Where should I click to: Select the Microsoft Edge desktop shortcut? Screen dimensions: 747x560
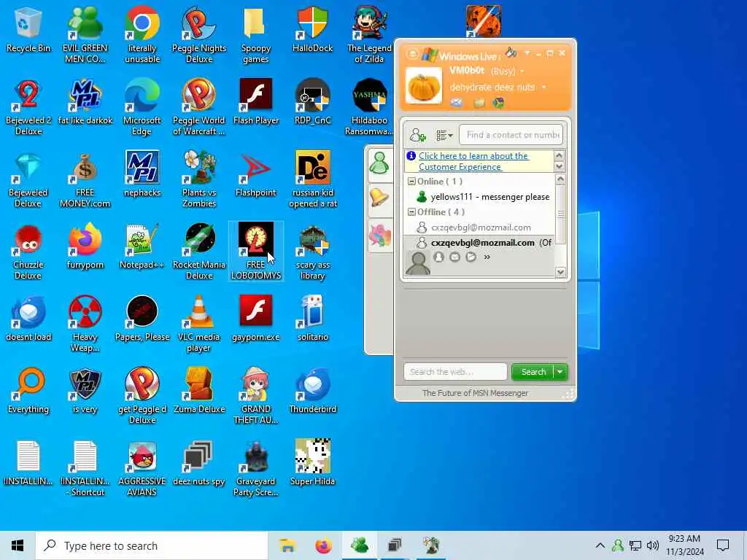pyautogui.click(x=142, y=107)
